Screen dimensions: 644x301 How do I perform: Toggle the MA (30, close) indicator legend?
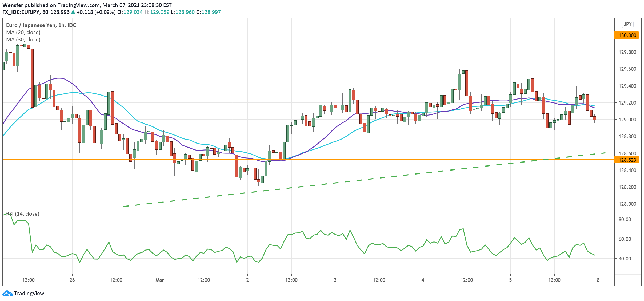23,40
